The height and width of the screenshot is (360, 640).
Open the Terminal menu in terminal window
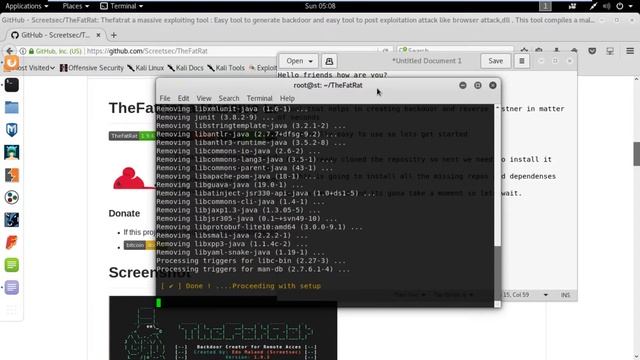[259, 98]
